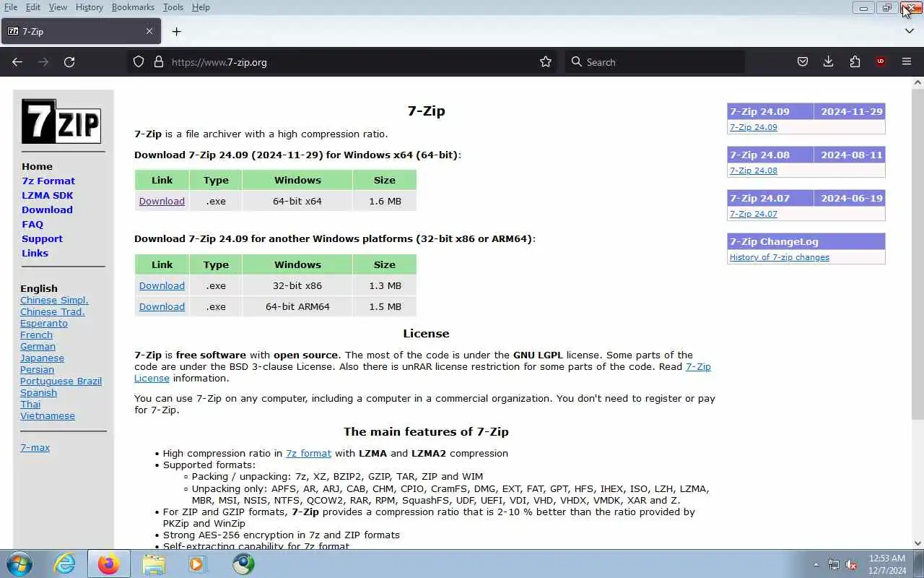Open the 7z Format sidebar link
This screenshot has height=578, width=924.
pos(48,181)
